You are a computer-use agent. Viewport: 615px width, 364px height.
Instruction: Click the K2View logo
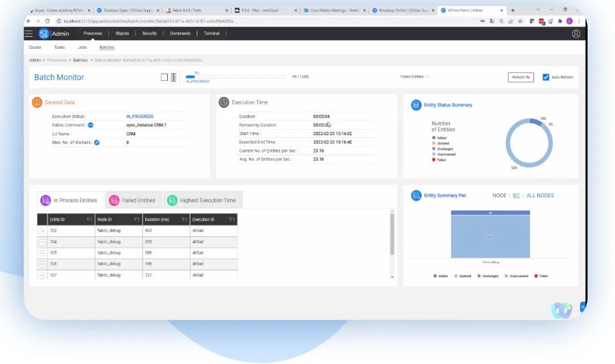[43, 33]
